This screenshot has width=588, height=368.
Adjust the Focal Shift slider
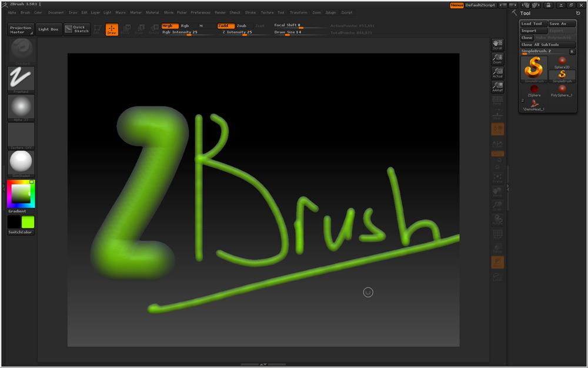300,25
